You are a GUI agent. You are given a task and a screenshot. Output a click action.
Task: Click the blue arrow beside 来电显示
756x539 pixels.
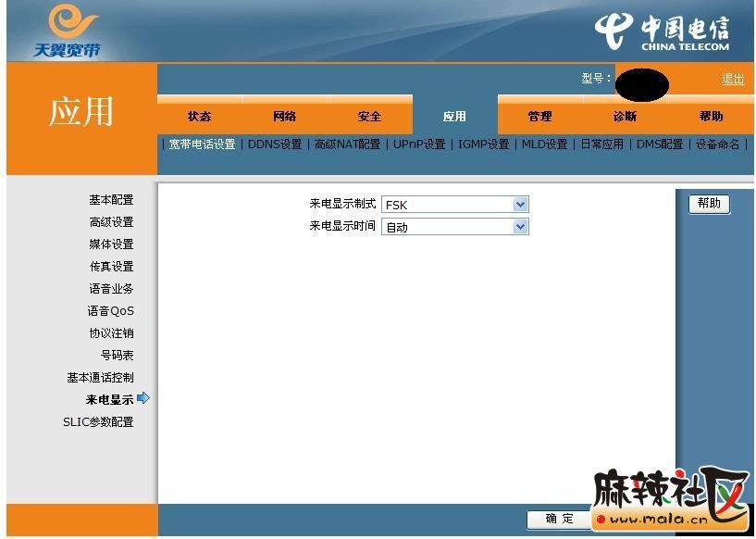pyautogui.click(x=143, y=399)
